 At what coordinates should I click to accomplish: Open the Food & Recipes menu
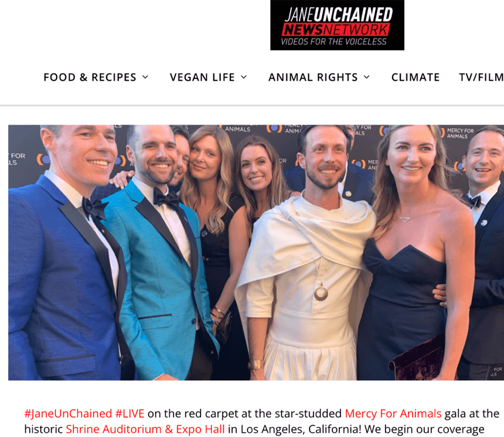[90, 77]
